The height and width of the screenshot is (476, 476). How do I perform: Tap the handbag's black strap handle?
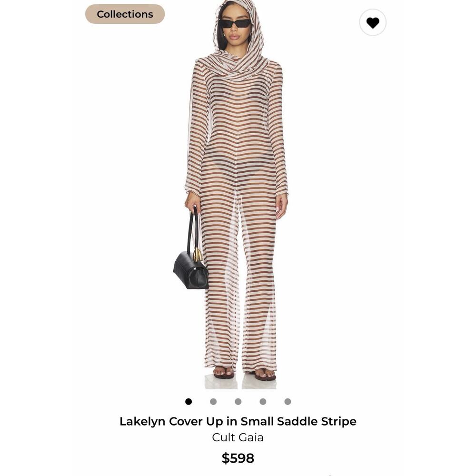click(193, 231)
